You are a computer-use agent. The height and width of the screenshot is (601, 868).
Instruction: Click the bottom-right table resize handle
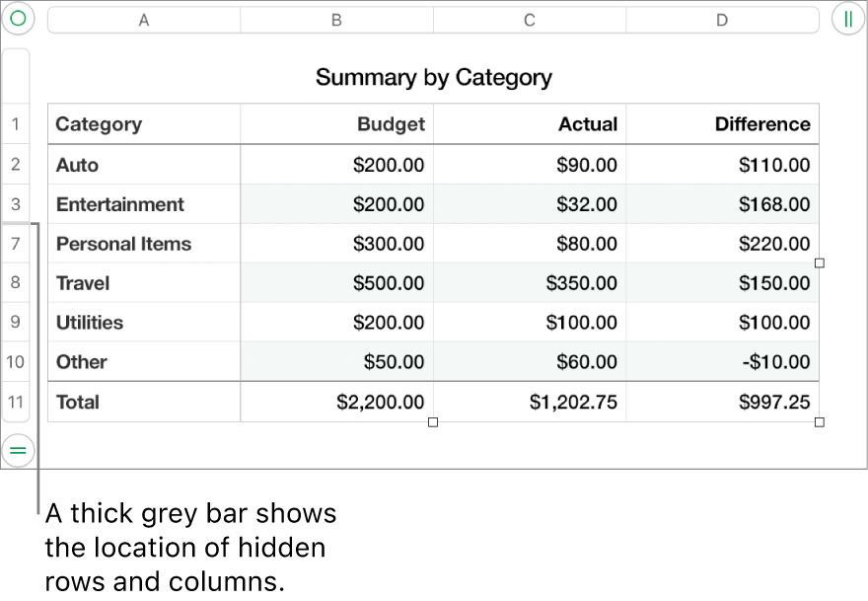coord(820,422)
